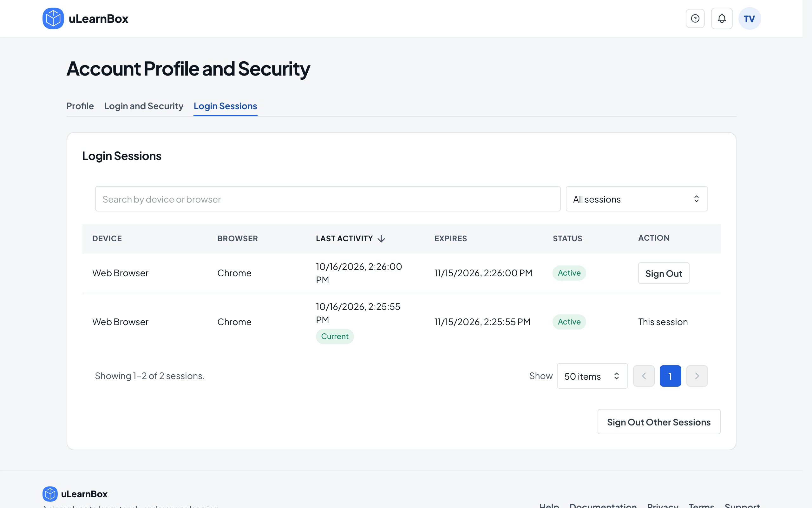Open notifications bell icon

[x=722, y=18]
